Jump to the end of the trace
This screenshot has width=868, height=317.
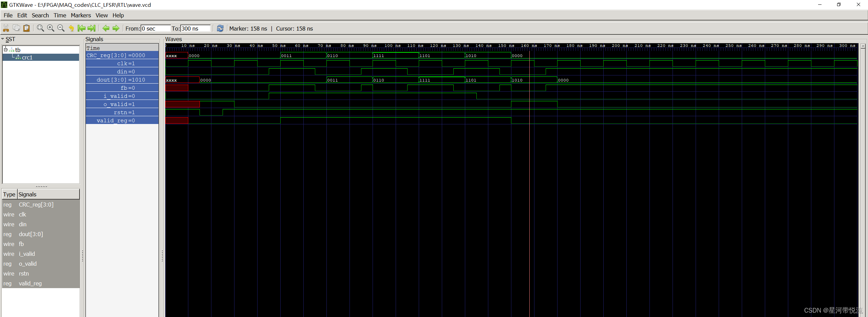coord(92,28)
